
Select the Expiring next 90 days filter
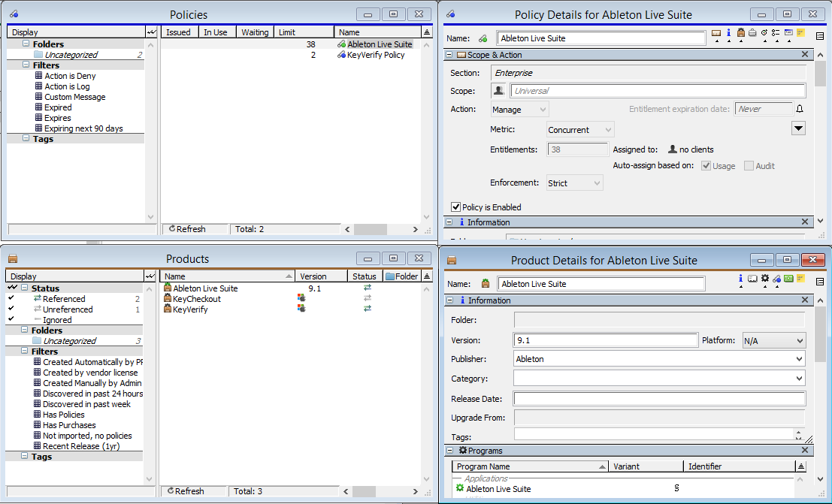click(83, 128)
